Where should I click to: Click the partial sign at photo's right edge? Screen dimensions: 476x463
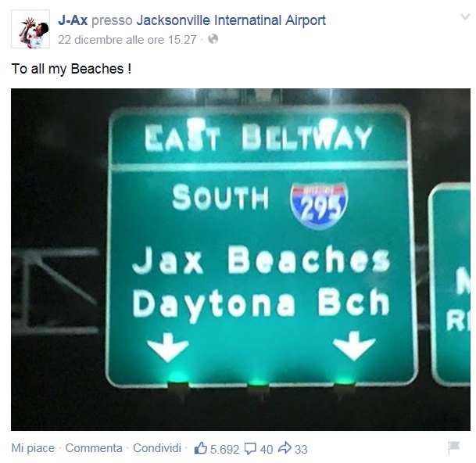[x=450, y=285]
